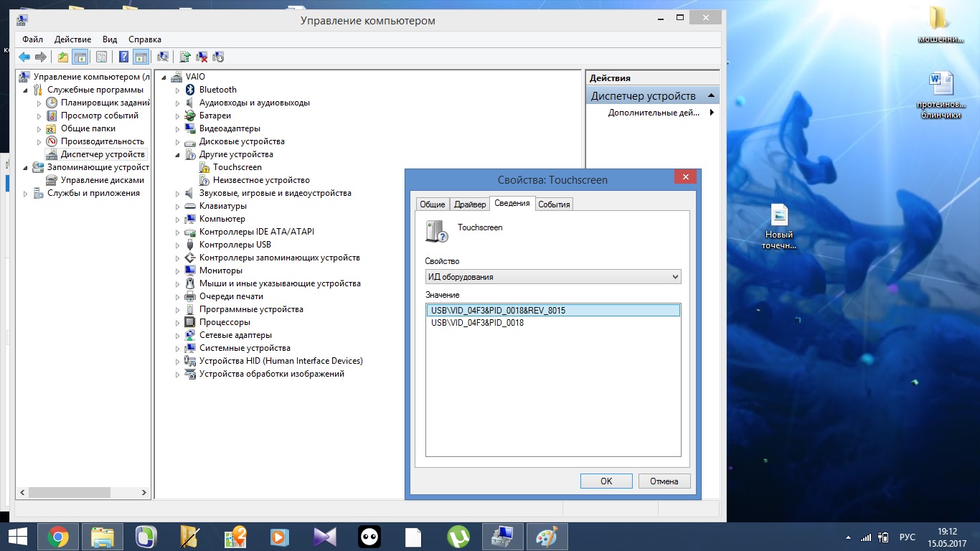Screen dimensions: 980x551
Task: Expand the Контроллеры USB category
Action: (178, 245)
